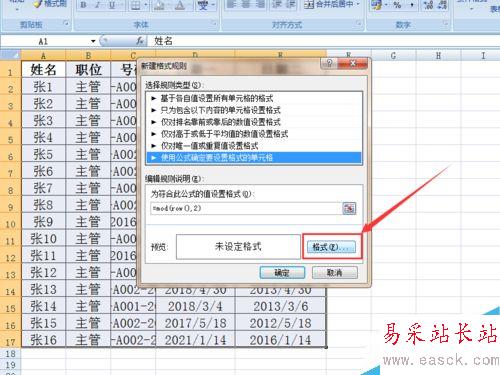Click the phonetic guide (變) icon
This screenshot has width=500, height=375.
click(203, 5)
